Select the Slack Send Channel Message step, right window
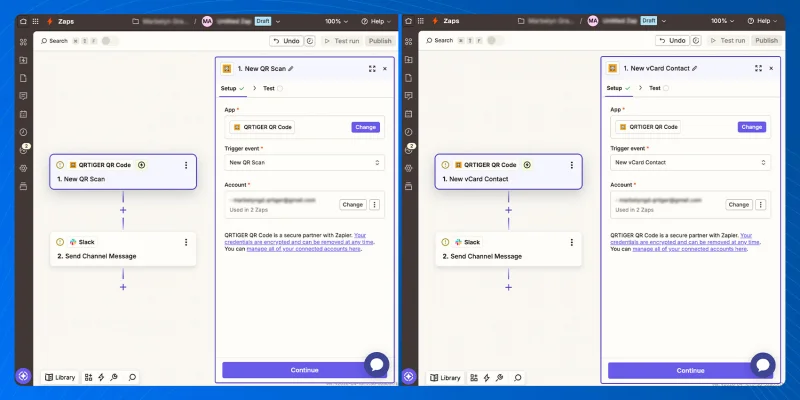The image size is (800, 400). tap(508, 249)
